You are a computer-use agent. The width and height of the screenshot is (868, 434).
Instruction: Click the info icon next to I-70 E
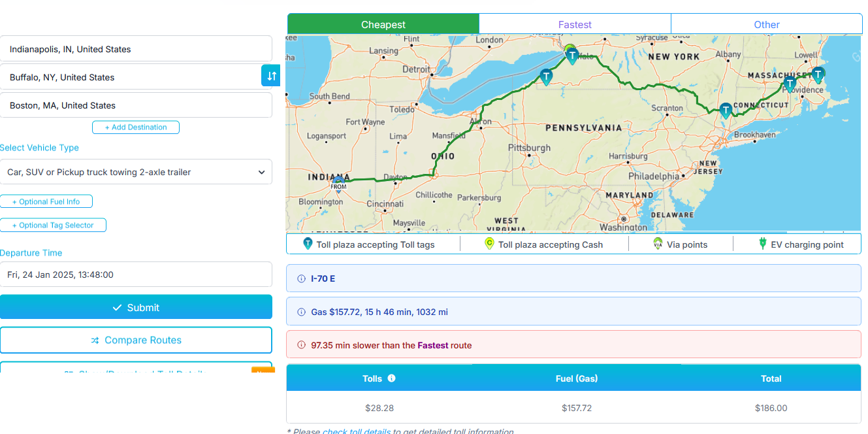[x=301, y=278]
